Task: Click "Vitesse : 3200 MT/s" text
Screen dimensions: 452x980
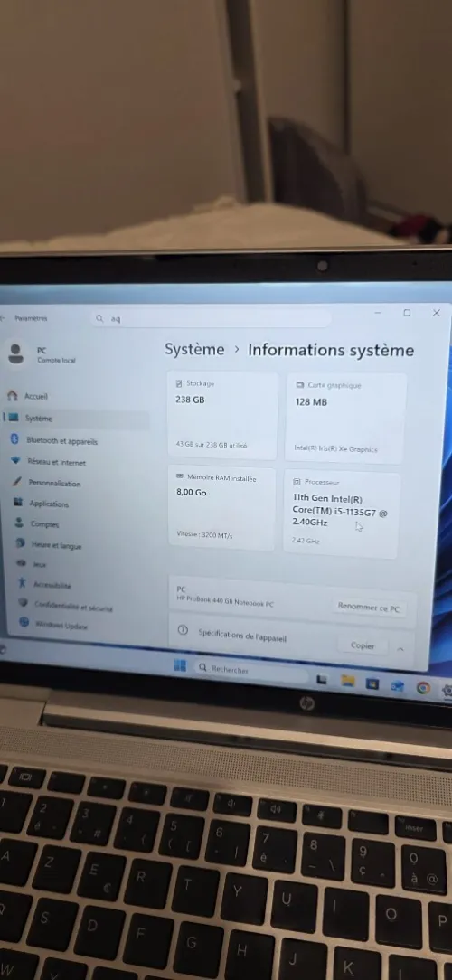Action: (204, 535)
